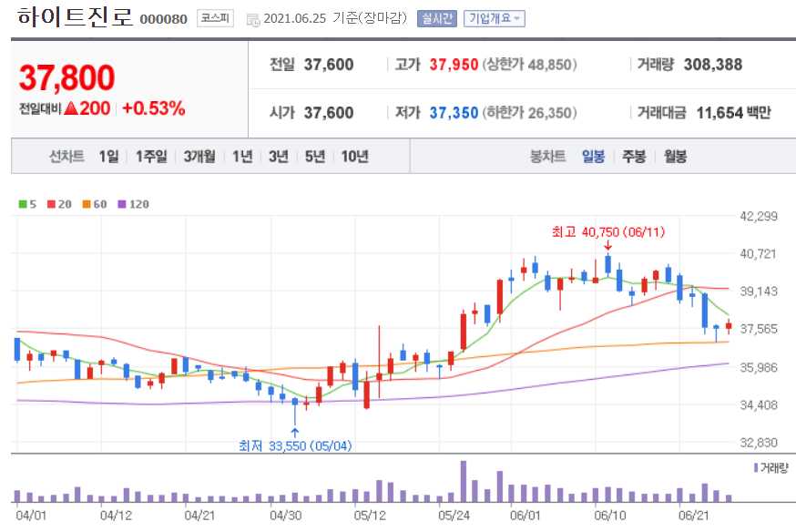Click the red up triangle next to 200

pos(72,108)
